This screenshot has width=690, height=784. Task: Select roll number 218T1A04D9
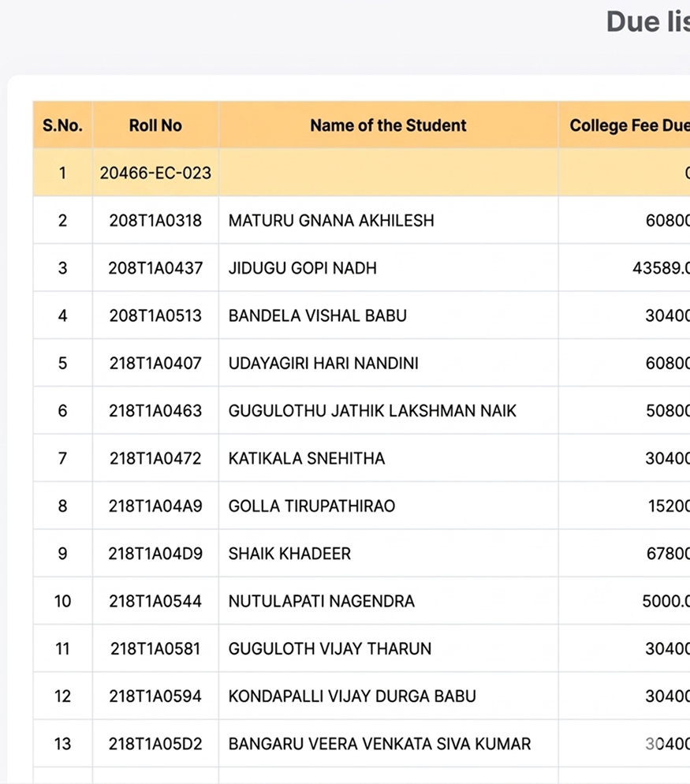tap(155, 554)
